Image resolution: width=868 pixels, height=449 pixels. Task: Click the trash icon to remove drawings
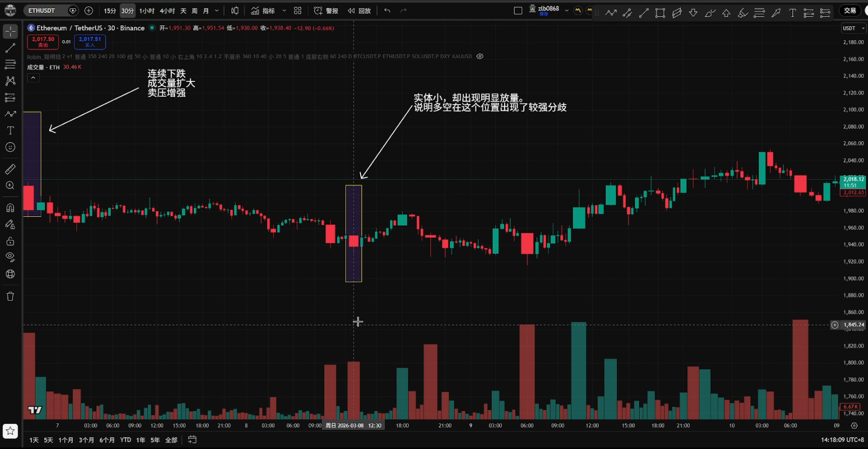tap(10, 296)
